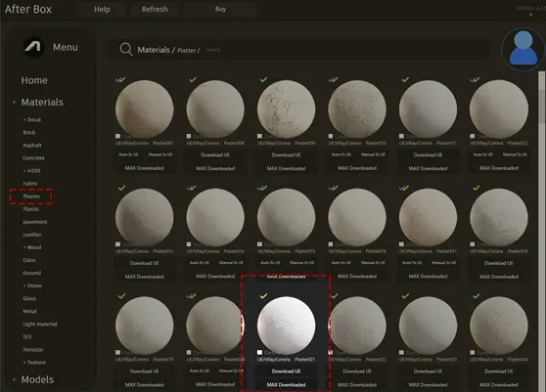Tick the checkbox under Plaster021 sphere
The height and width of the screenshot is (392, 546).
point(259,352)
